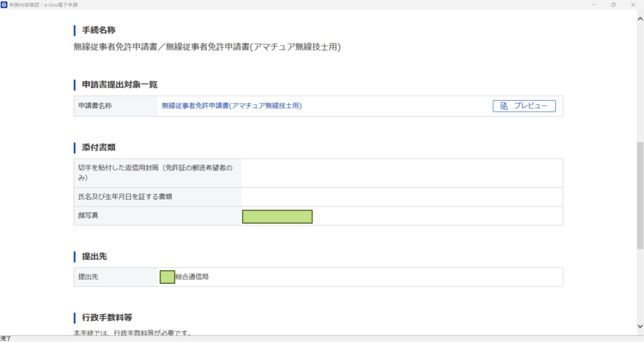Click the e-Gov app icon in title bar
644x342 pixels.
click(4, 4)
